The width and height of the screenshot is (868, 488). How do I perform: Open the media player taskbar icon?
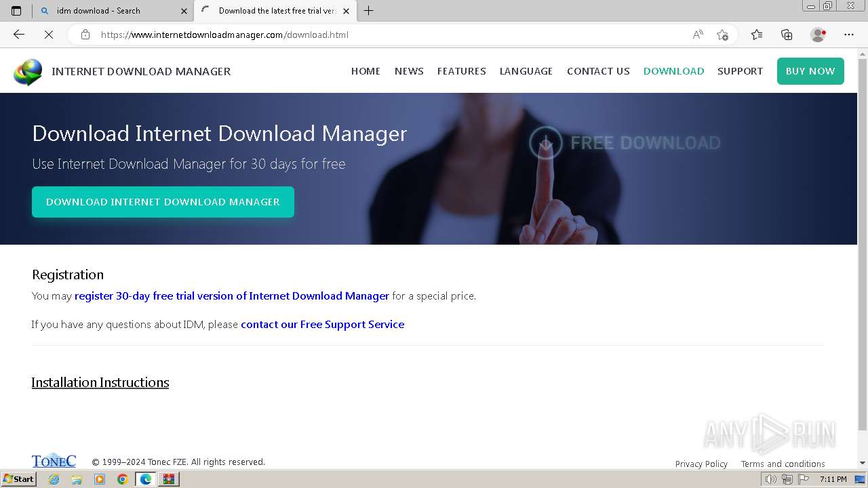tap(100, 479)
